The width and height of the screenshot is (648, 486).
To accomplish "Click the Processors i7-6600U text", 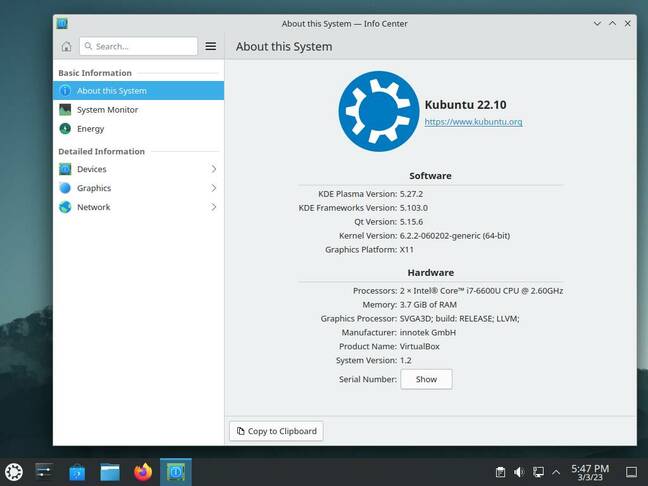I will tap(481, 291).
